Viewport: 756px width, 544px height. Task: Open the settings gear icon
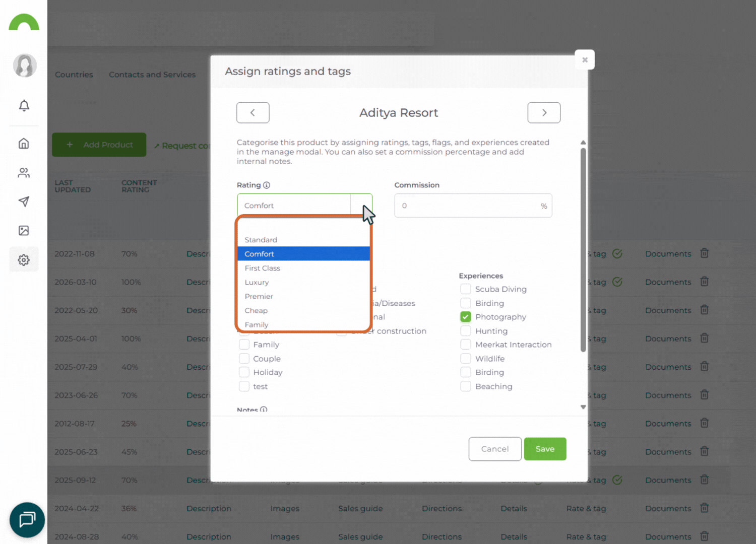click(x=24, y=260)
